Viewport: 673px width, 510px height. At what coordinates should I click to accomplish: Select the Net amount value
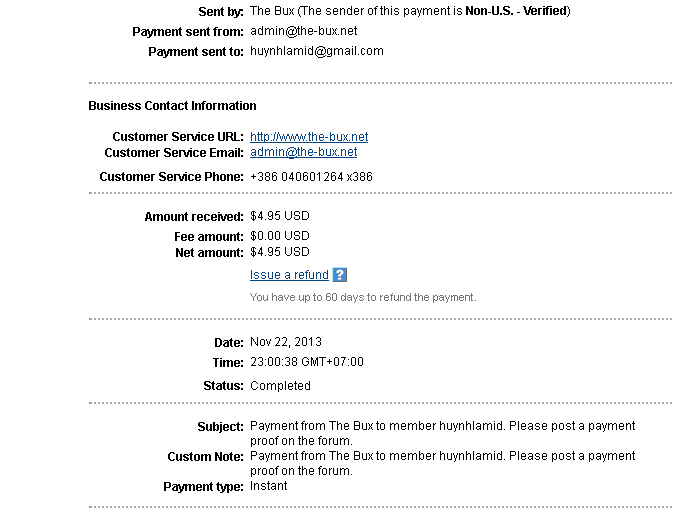(279, 252)
